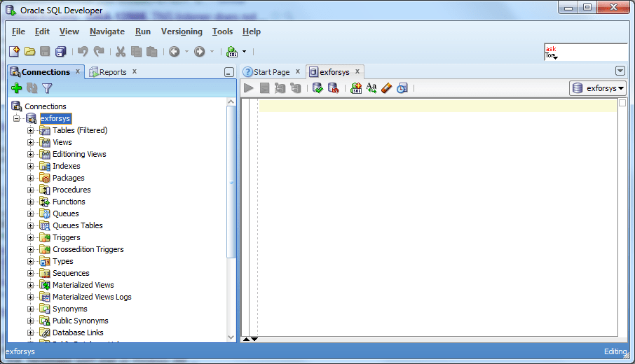The image size is (635, 364).
Task: Expand the Packages node
Action: tap(30, 178)
